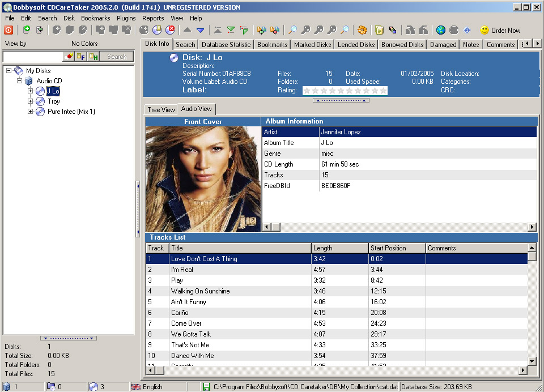Screen dimensions: 544x392
Task: Click the left search text field
Action: 33,56
